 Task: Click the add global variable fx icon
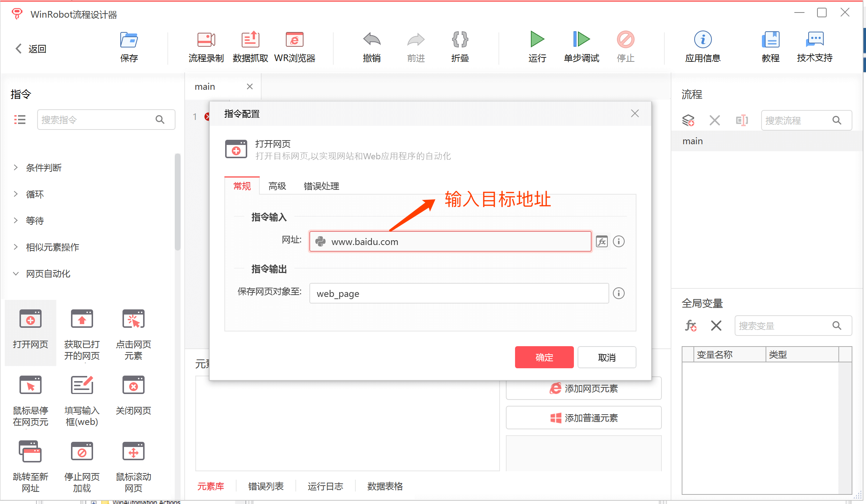[691, 326]
